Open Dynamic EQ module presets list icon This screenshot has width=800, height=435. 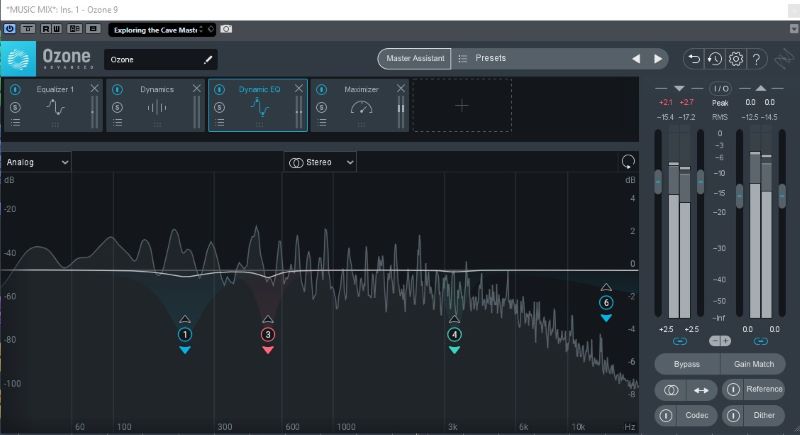pyautogui.click(x=219, y=122)
